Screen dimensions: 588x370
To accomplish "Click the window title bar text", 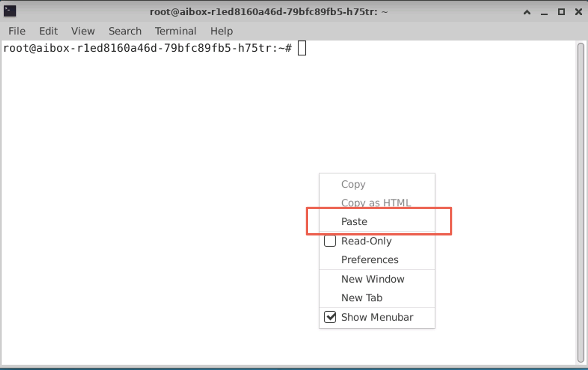I will tap(269, 12).
